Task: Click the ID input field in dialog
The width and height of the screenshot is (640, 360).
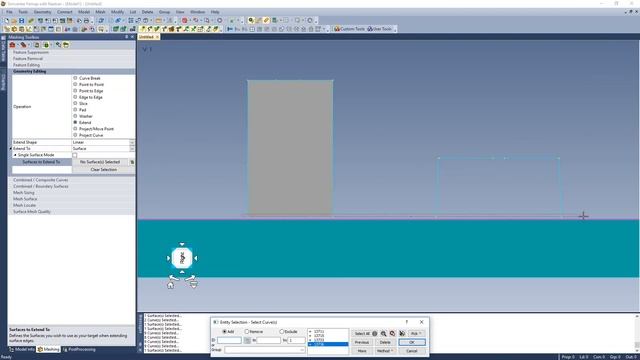Action: click(229, 340)
